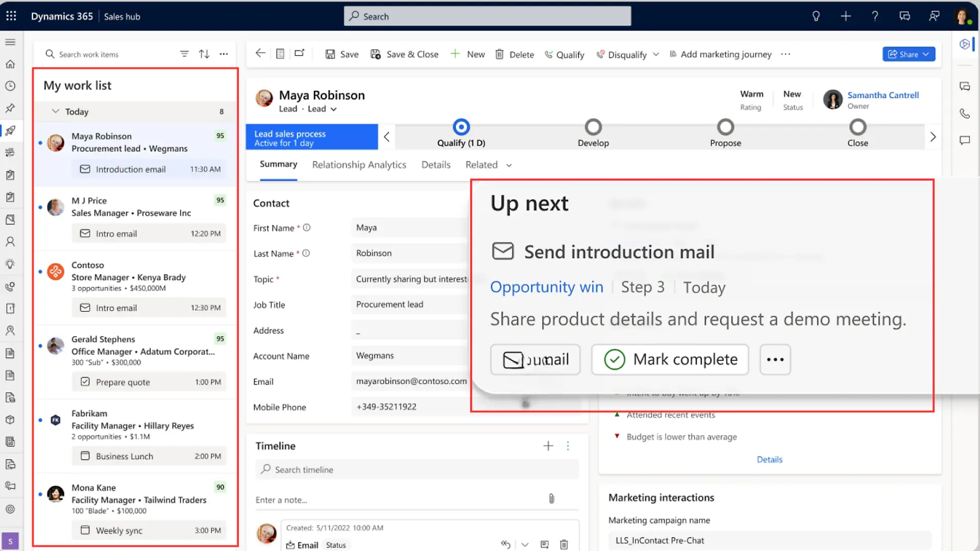
Task: Open work list more options ellipsis
Action: click(224, 54)
